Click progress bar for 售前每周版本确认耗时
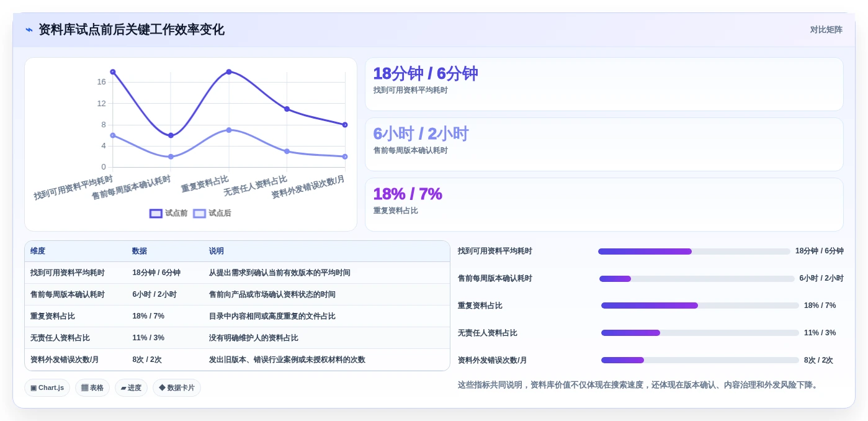 click(x=697, y=279)
